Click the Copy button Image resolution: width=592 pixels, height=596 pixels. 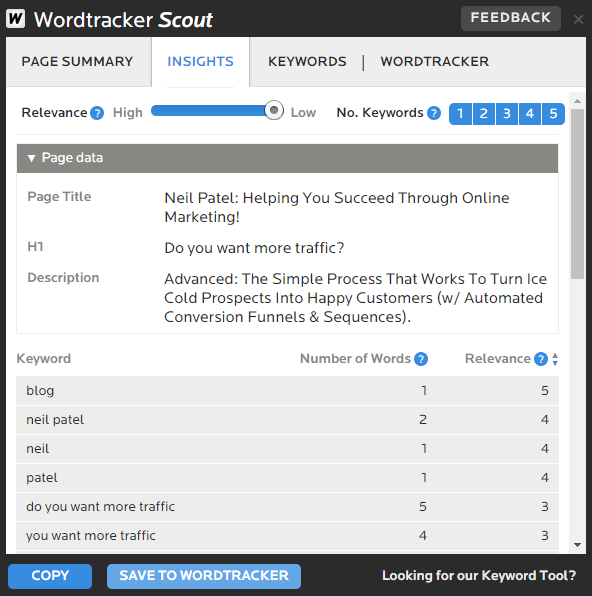pos(50,576)
